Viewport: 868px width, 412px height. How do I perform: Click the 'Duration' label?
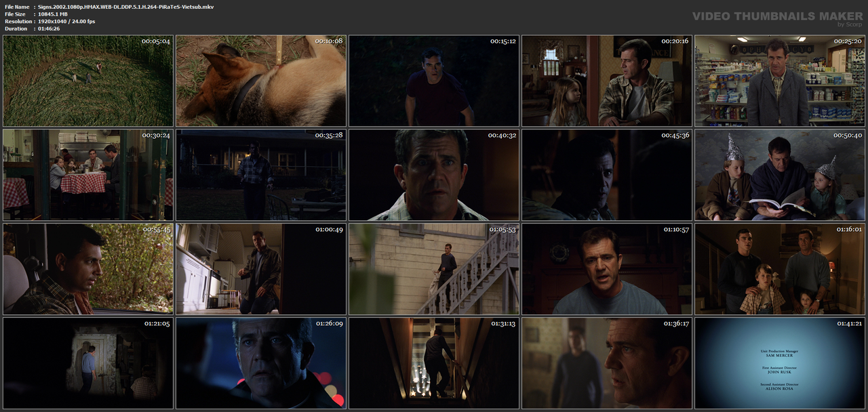point(16,28)
